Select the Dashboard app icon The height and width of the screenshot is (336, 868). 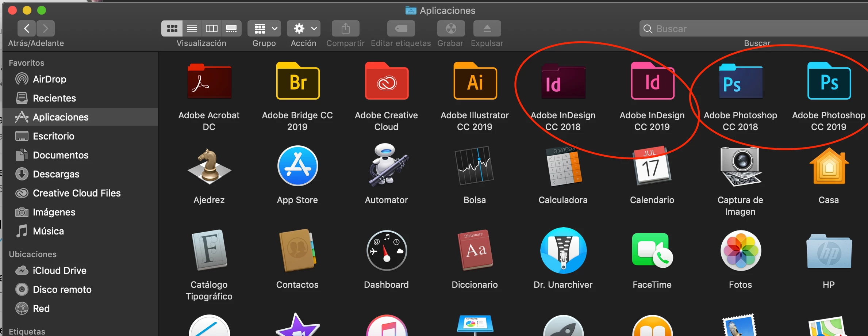387,251
